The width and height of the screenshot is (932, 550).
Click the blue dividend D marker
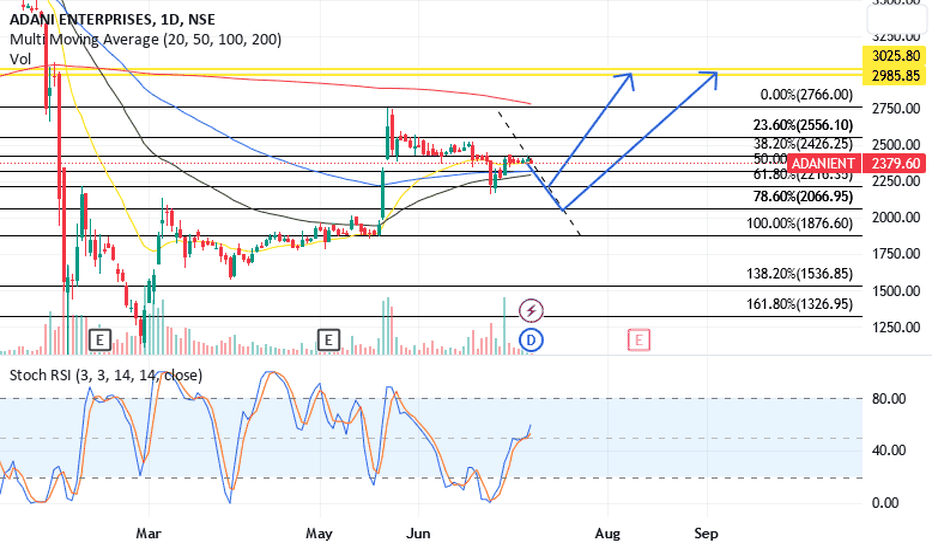tap(531, 340)
